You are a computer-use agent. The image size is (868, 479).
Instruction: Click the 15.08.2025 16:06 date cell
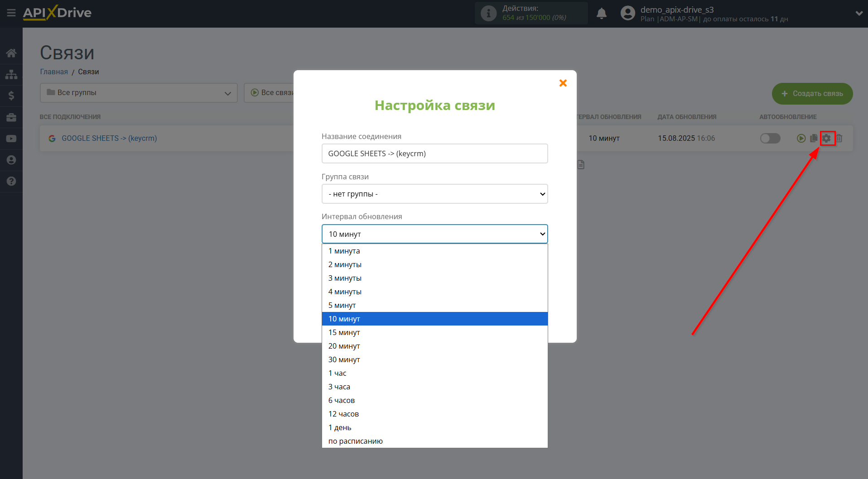click(x=686, y=138)
